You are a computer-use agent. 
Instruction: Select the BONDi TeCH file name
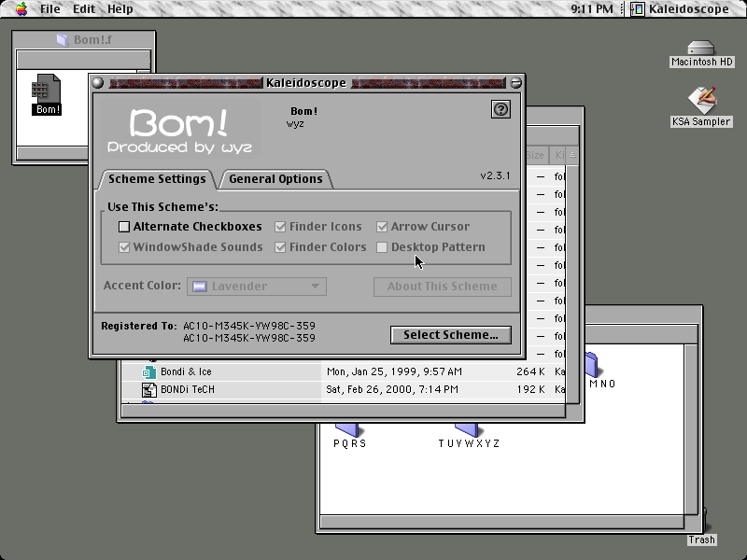188,389
